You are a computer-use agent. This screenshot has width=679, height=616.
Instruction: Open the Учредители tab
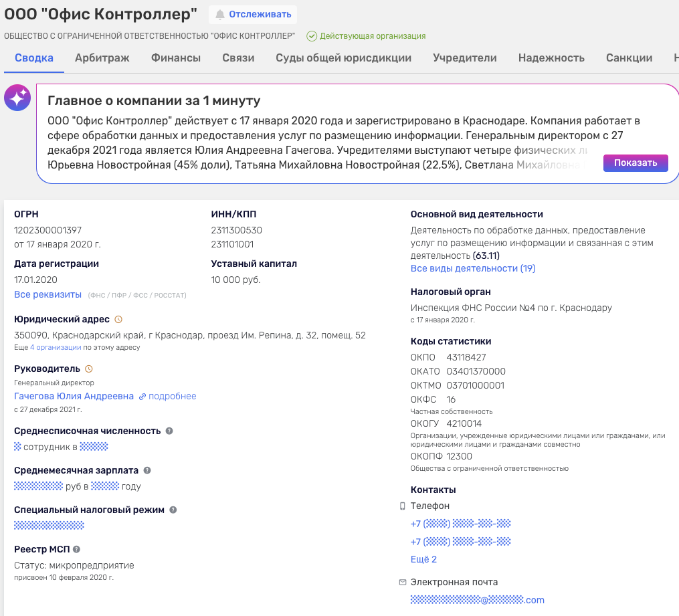pos(464,58)
